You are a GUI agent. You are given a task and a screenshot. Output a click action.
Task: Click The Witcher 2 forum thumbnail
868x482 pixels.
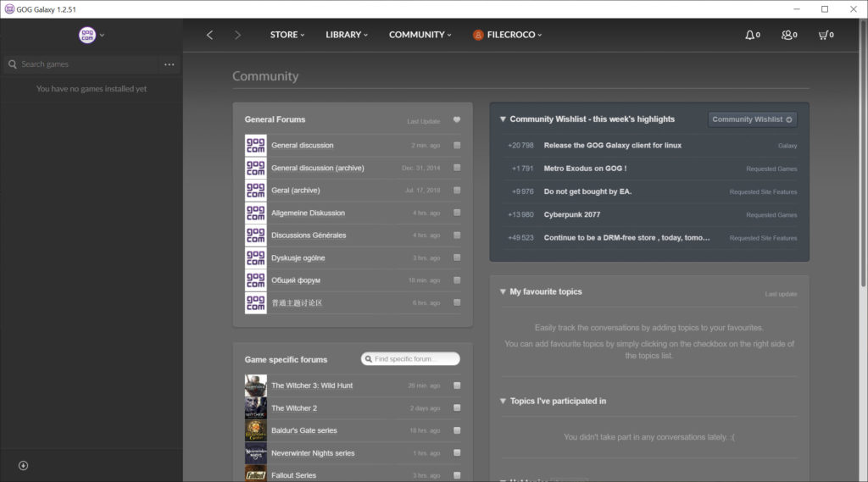pyautogui.click(x=255, y=407)
